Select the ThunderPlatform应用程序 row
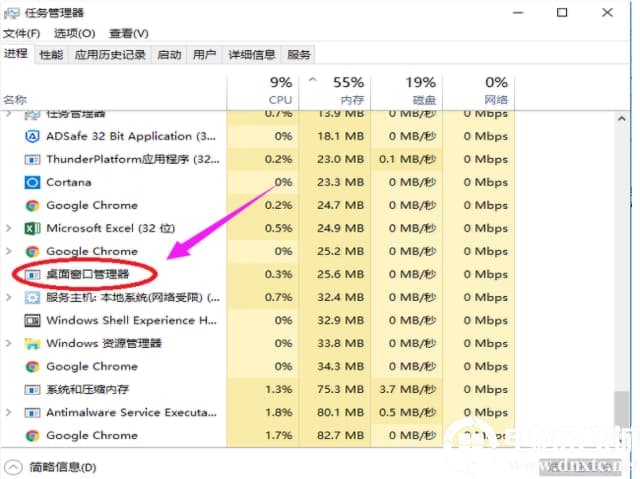This screenshot has height=479, width=640. 258,159
